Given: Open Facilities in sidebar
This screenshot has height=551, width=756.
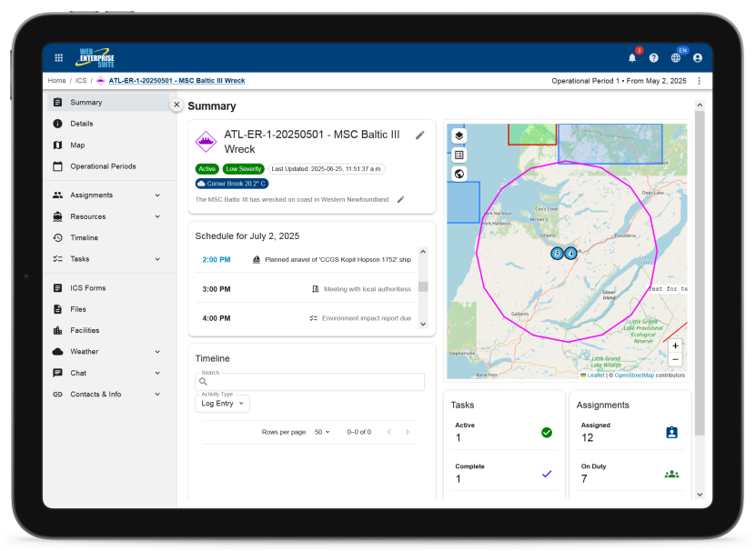Looking at the screenshot, I should point(108,330).
